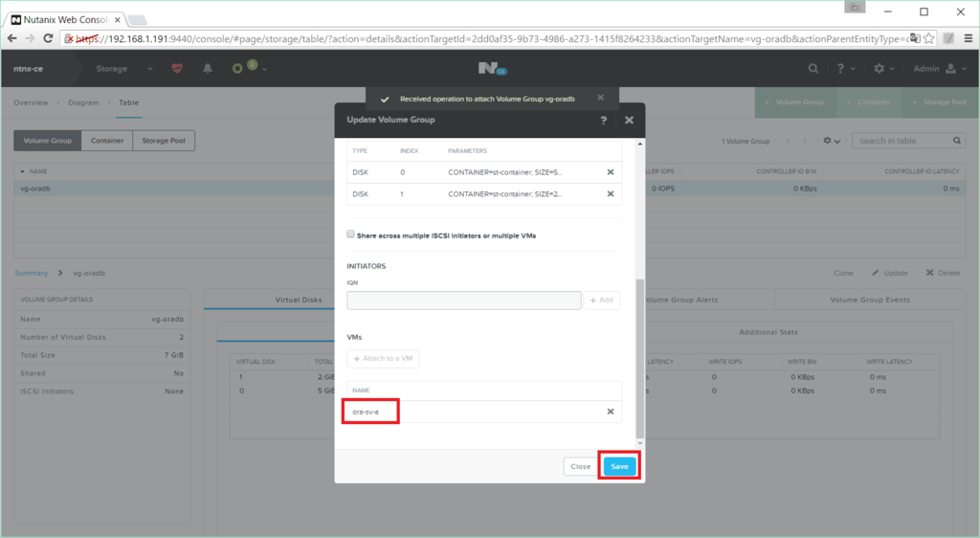Image resolution: width=980 pixels, height=538 pixels.
Task: Open alerts via the bell icon
Action: (x=208, y=69)
